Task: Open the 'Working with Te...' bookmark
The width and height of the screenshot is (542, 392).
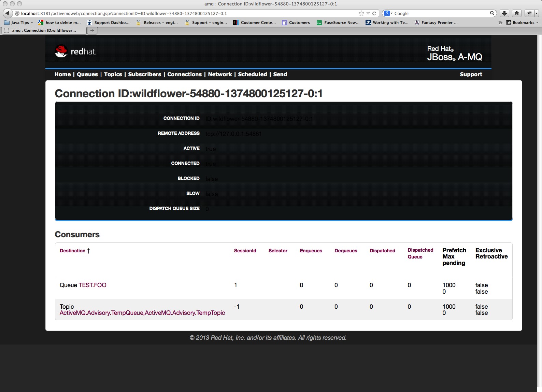Action: pos(387,23)
